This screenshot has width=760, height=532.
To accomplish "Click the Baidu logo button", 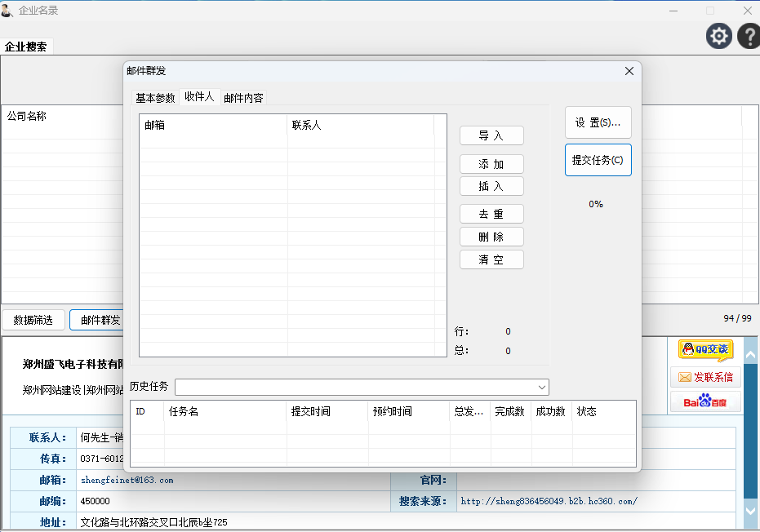I will tap(705, 401).
